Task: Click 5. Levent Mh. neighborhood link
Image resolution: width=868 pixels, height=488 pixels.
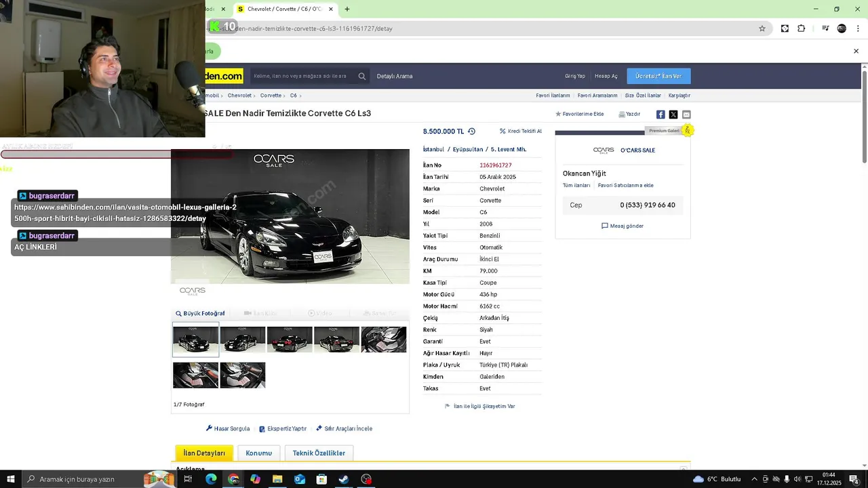Action: coord(509,149)
